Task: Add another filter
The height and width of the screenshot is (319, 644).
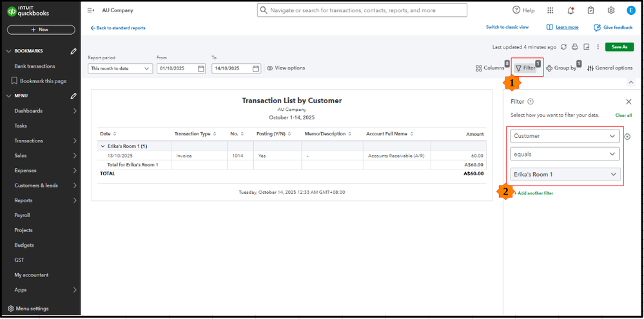Action: (533, 193)
